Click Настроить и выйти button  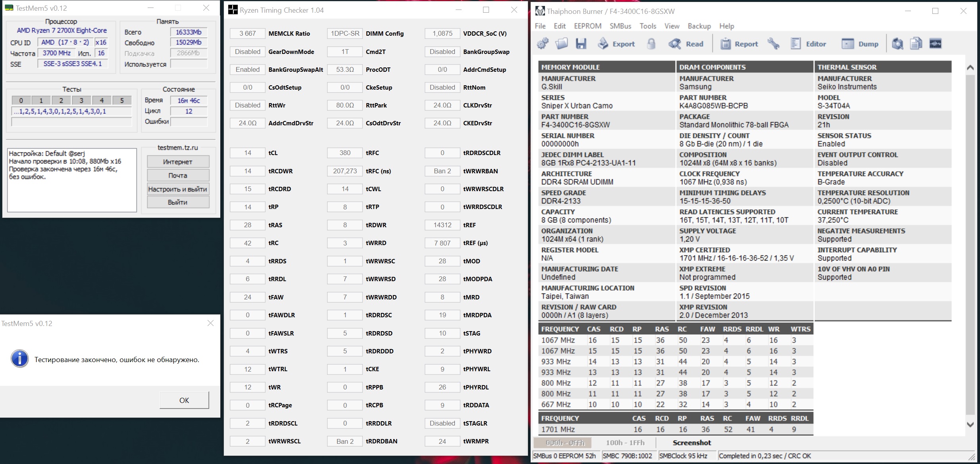click(x=178, y=189)
